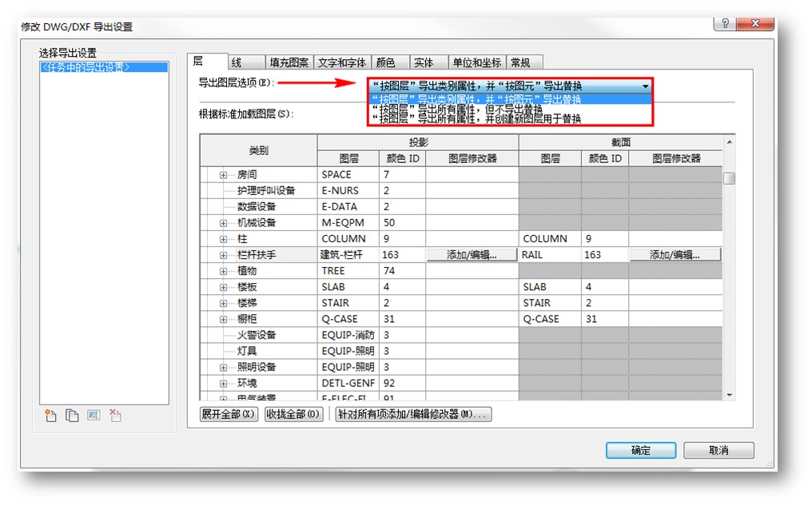Screen dimensions: 812x506
Task: Choose the '并创建新图层用于替换' option
Action: (510, 119)
